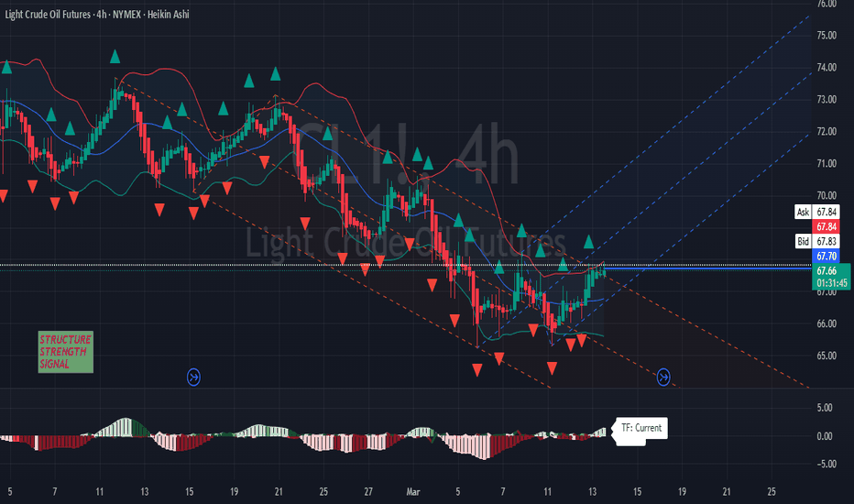Viewport: 854px width, 504px height.
Task: Click the blue circular arrow icon beside STRUCTURE STRENGTH SIGNAL box
Action: [x=193, y=377]
